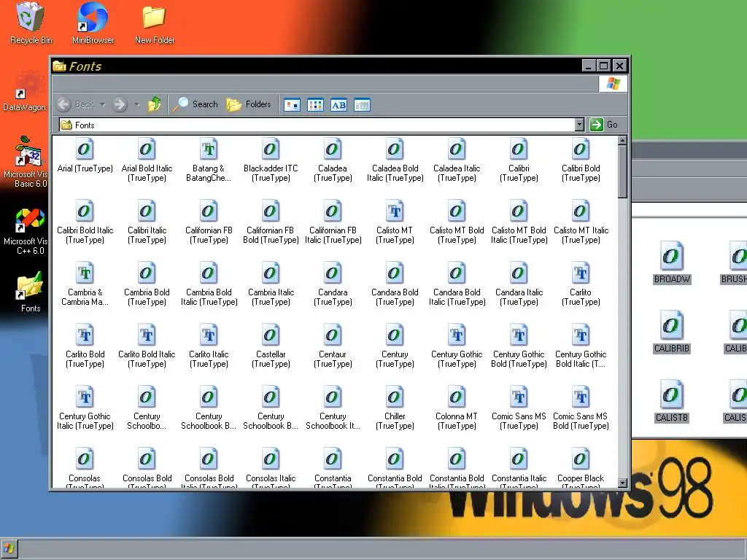Select Californian FB Bold font
747x560 pixels.
click(271, 222)
